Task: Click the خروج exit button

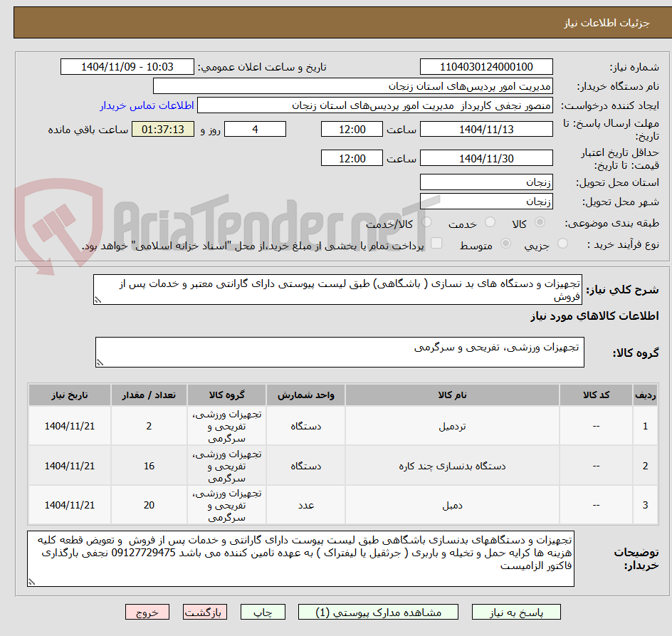Action: pos(147,612)
